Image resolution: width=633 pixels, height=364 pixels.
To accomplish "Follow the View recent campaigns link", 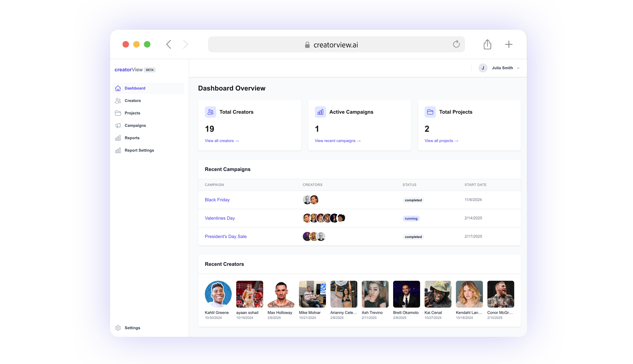I will tap(337, 141).
